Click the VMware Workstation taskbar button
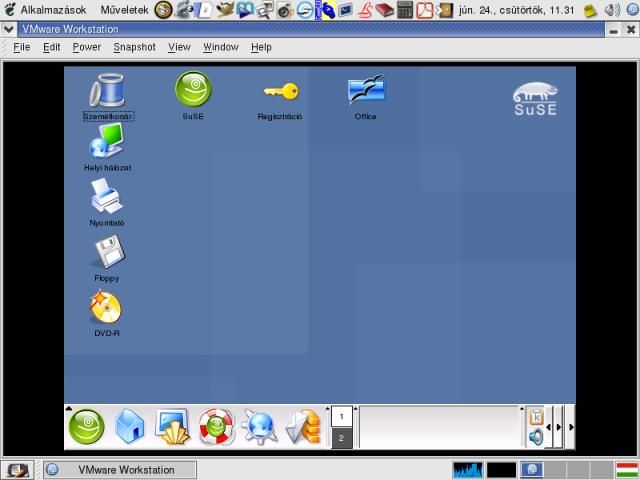The image size is (640, 480). coord(118,470)
